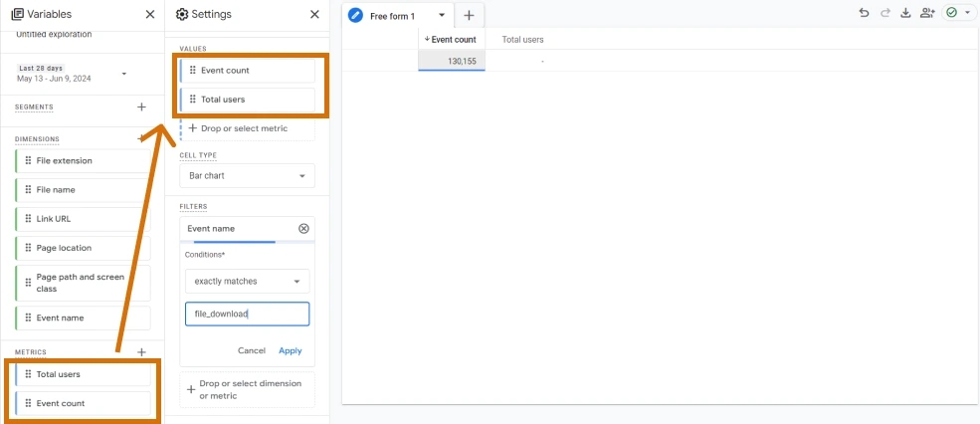Click the Untitled exploration name
Screen dimensions: 980x424
(55, 35)
